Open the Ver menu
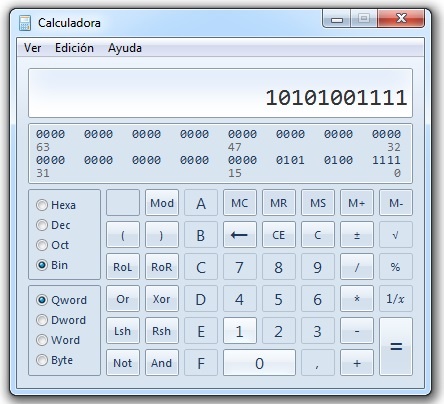The image size is (444, 404). click(32, 48)
